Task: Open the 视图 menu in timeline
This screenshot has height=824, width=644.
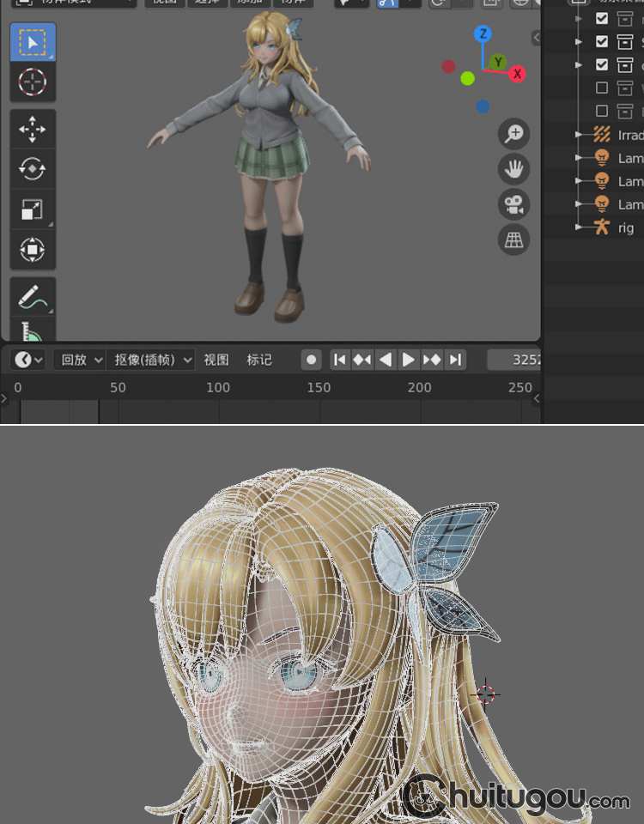Action: [216, 360]
